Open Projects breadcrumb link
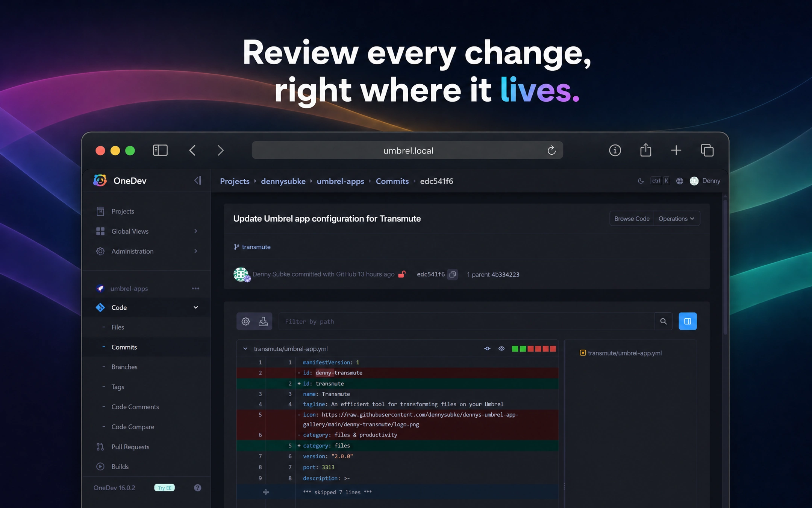Viewport: 812px width, 508px height. coord(235,181)
